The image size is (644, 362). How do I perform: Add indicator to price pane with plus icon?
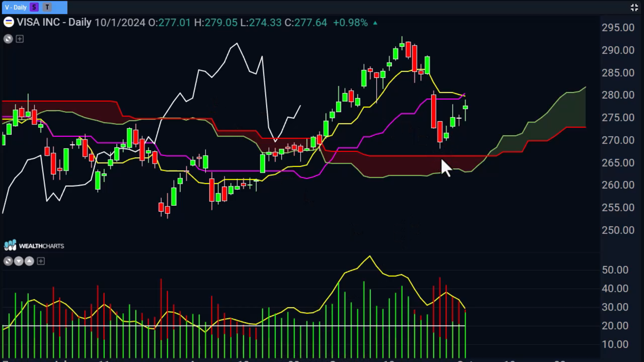tap(20, 39)
